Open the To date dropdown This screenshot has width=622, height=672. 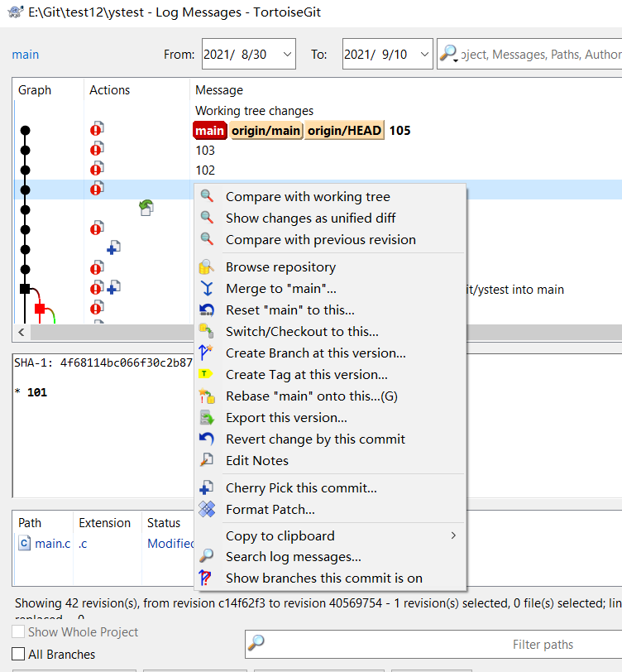pyautogui.click(x=424, y=54)
